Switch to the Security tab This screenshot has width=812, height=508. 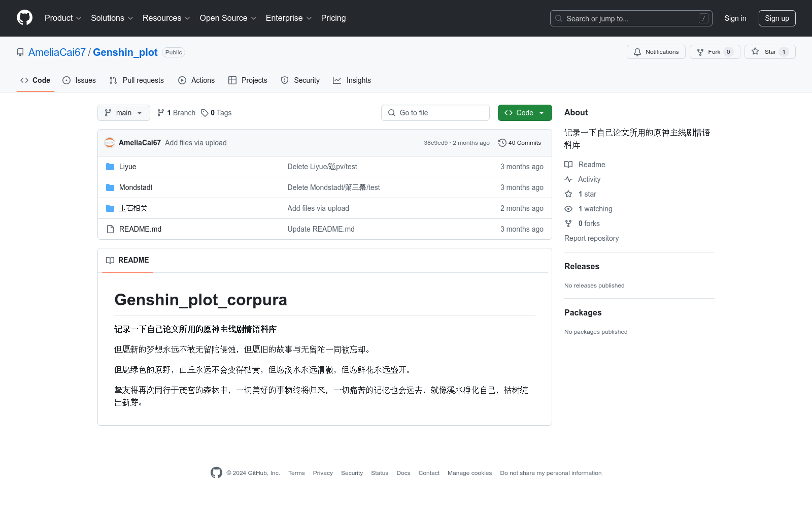[300, 80]
